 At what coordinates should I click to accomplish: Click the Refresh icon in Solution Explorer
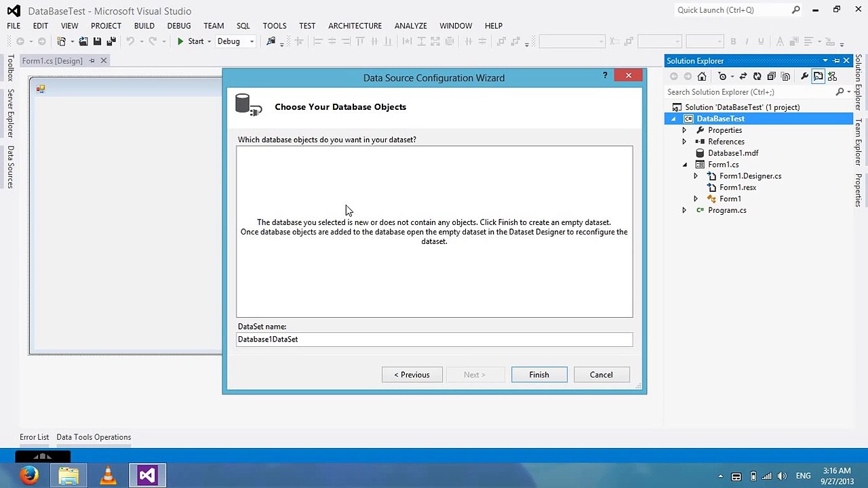pos(757,77)
